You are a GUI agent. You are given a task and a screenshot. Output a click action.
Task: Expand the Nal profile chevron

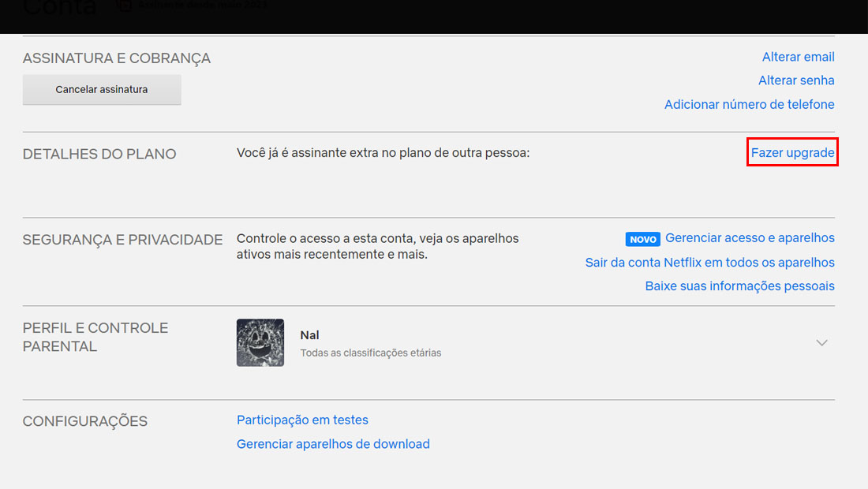click(x=821, y=343)
